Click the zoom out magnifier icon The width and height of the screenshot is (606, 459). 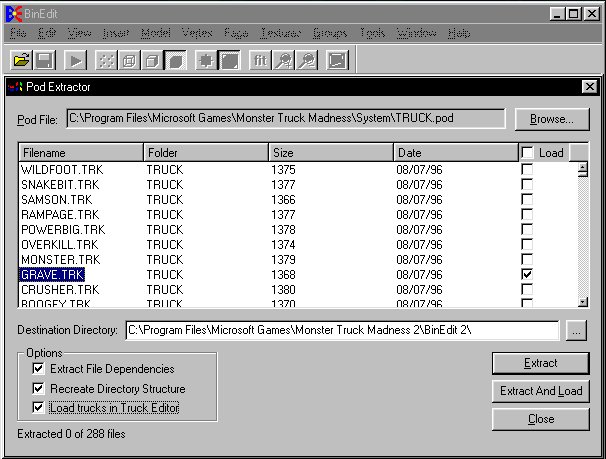tap(306, 60)
